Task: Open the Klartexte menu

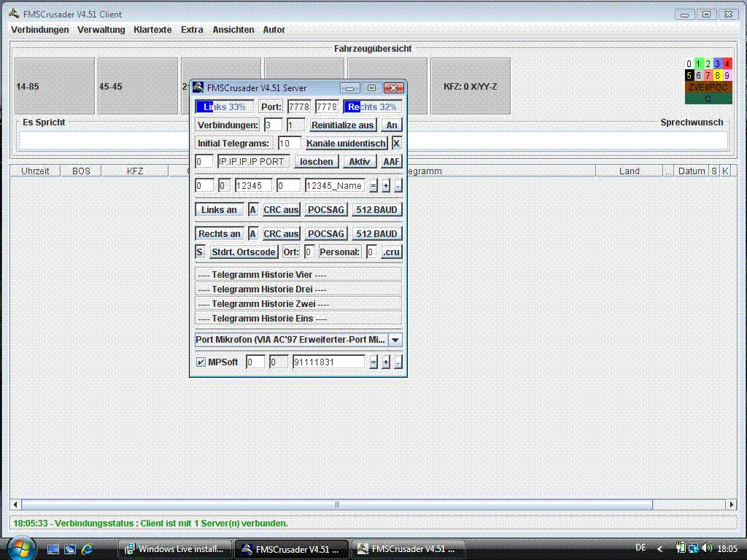Action: tap(152, 29)
